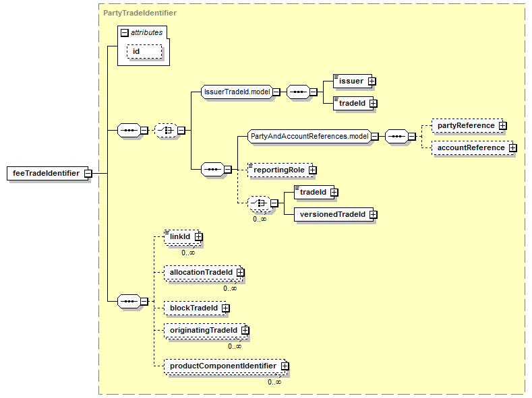Expand the blockTradeId element

click(226, 308)
